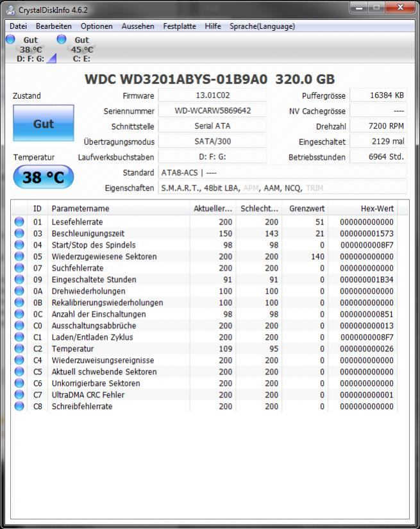Screen dimensions: 420x529
Task: Click the Firmware field 13.01C02
Action: point(212,95)
